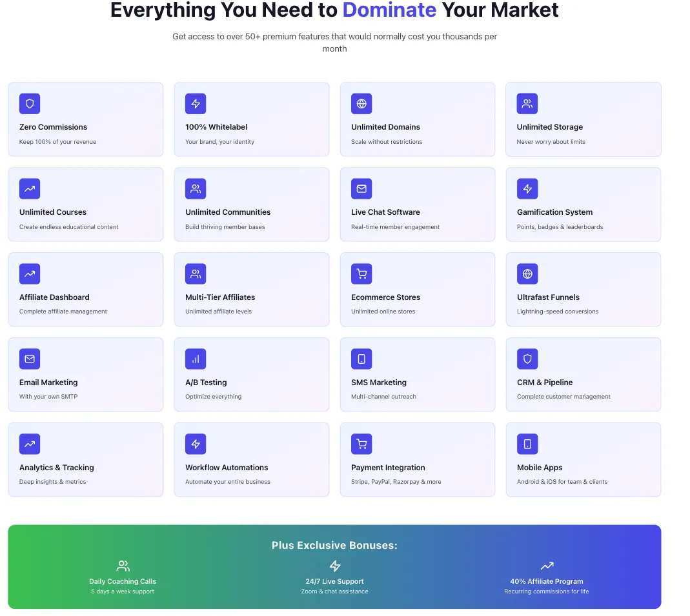This screenshot has width=690, height=616.
Task: Click the Analytics & Tracking heading
Action: pyautogui.click(x=56, y=468)
